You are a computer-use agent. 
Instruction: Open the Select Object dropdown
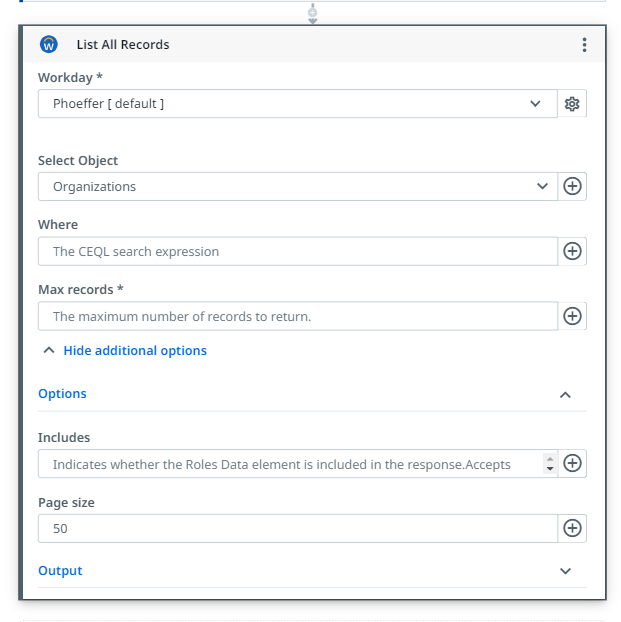297,187
